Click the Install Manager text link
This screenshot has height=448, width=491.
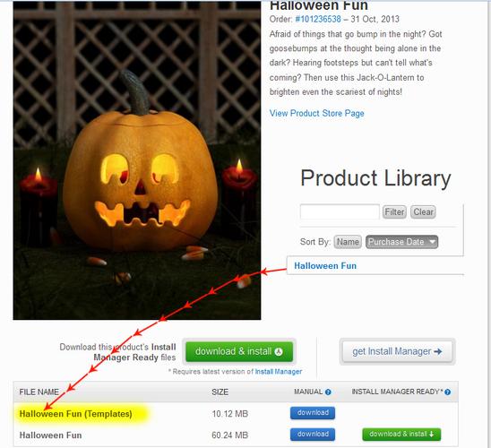(x=279, y=372)
